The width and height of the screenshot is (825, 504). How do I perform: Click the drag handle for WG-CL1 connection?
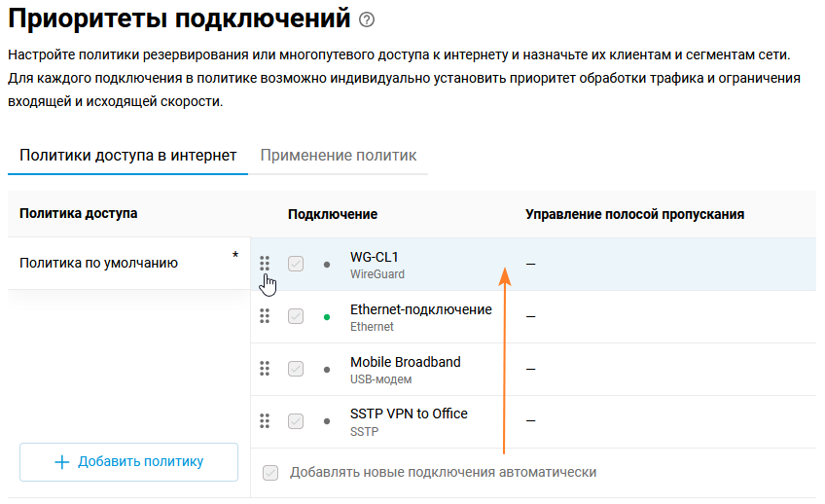click(x=265, y=264)
